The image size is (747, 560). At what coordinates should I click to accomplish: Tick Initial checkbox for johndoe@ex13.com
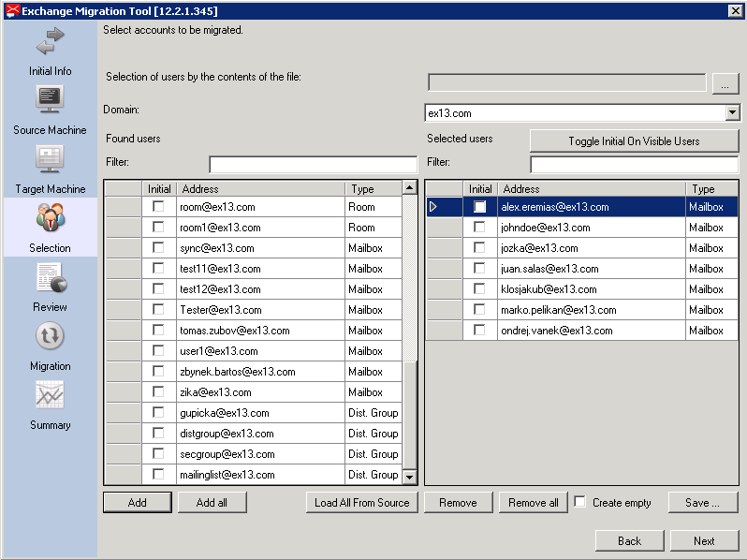[479, 228]
